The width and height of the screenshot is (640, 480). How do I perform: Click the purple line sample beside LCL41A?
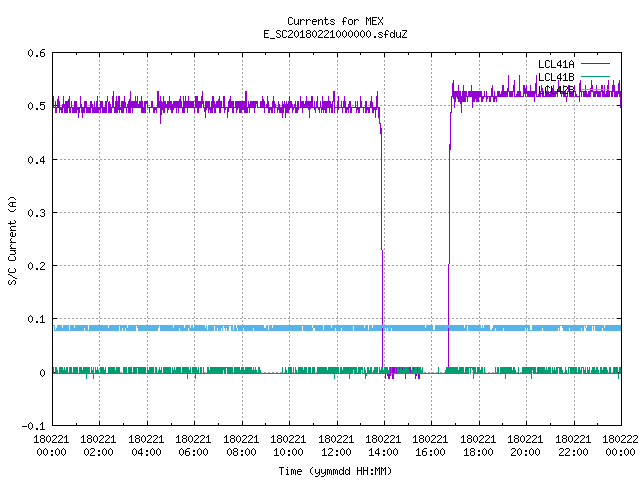pyautogui.click(x=595, y=64)
